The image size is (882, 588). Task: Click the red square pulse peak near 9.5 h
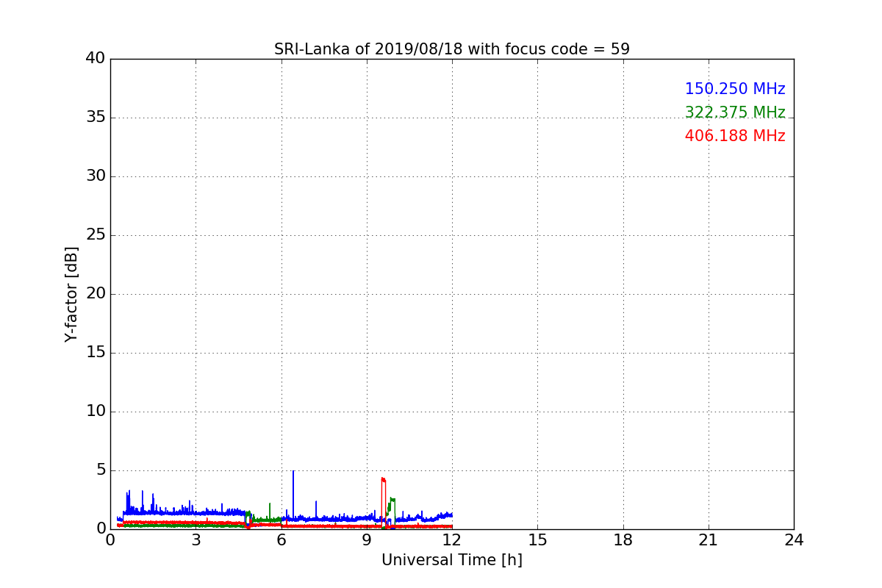point(383,480)
